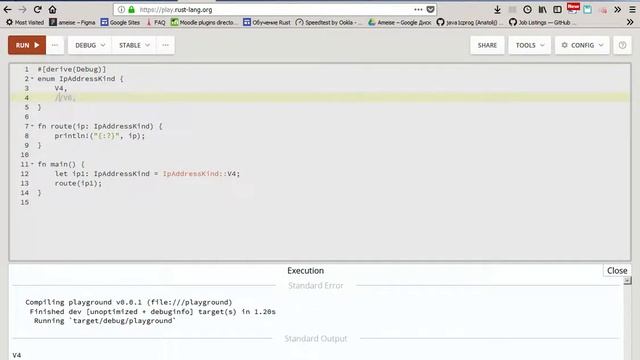Show more toolbar items overflow chevron
Image resolution: width=640 pixels, height=360 pixels.
(618, 9)
